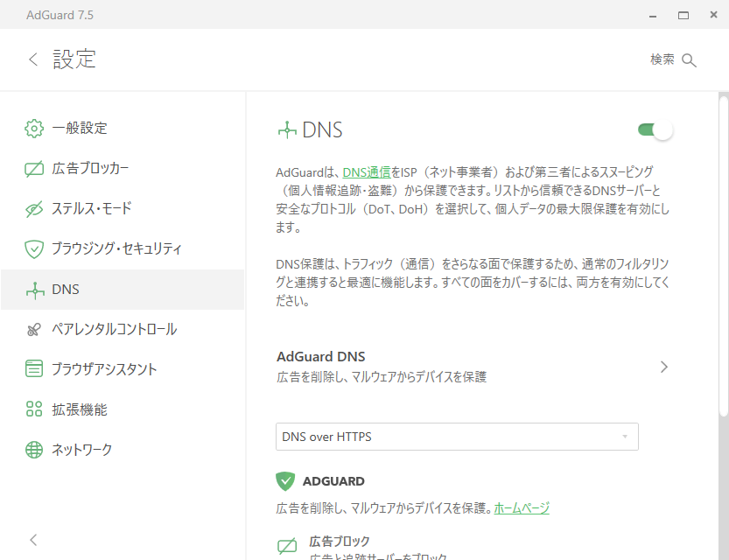Open the ホームページ link

522,508
